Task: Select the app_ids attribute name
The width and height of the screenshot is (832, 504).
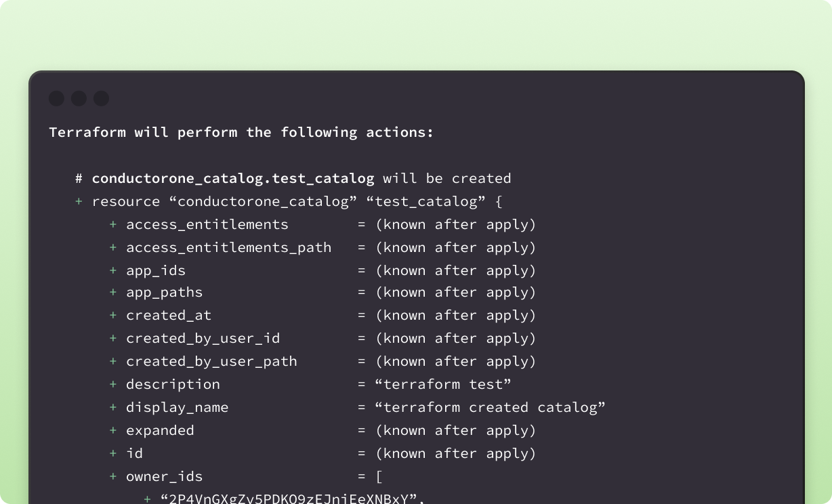Action: tap(156, 271)
